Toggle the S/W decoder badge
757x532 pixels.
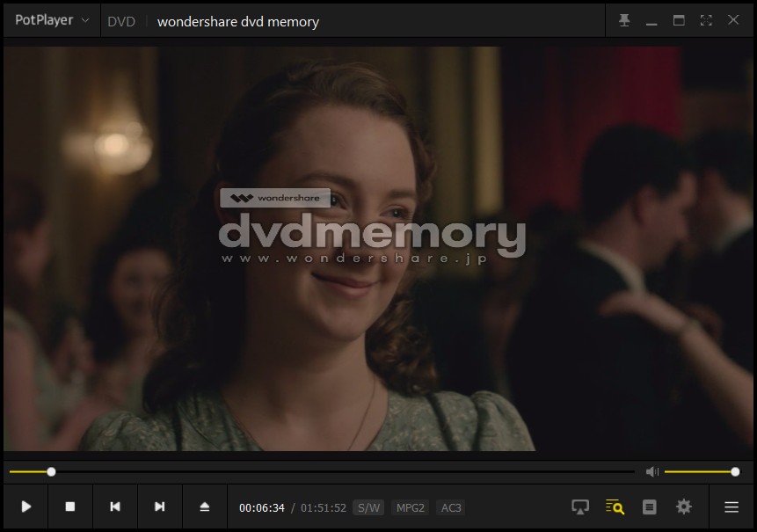point(368,507)
